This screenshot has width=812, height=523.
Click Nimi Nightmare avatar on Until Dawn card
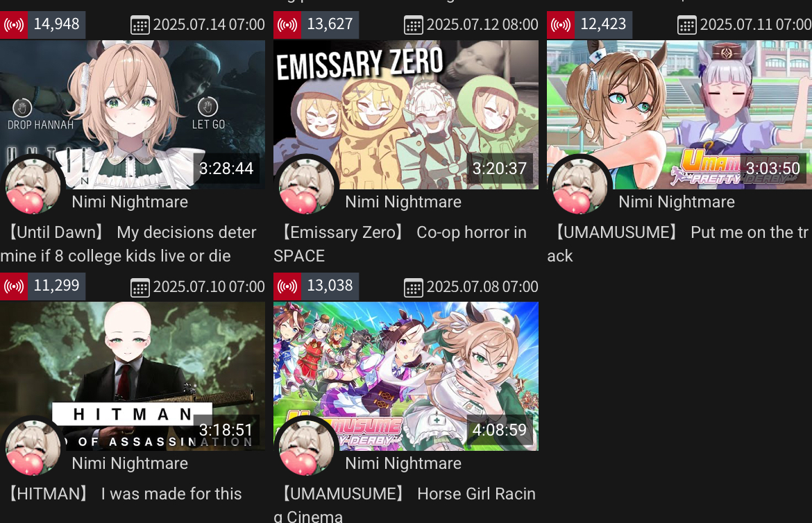pyautogui.click(x=33, y=187)
